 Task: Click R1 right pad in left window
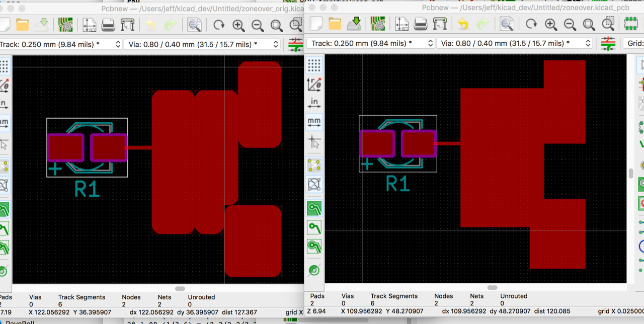click(109, 148)
